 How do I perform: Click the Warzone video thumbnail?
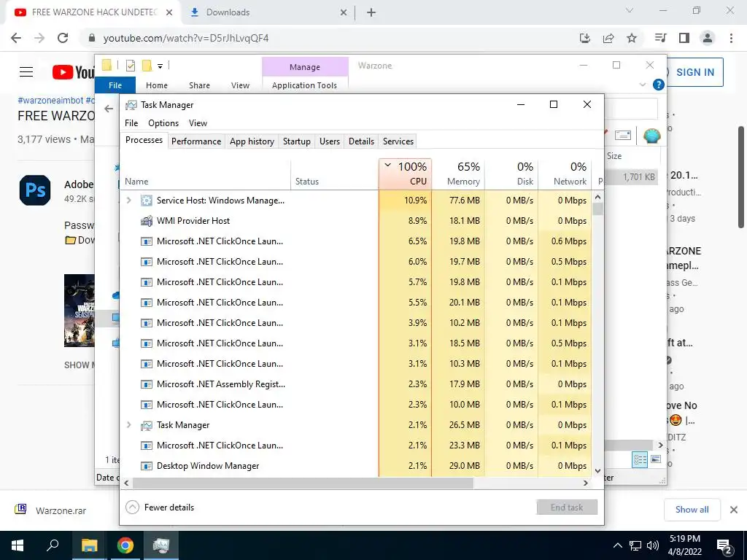coord(80,311)
